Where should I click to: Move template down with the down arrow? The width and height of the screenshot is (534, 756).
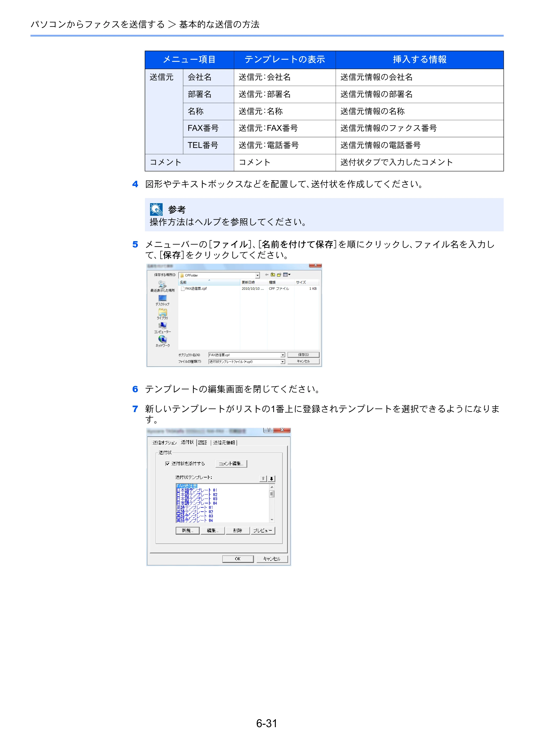tap(271, 479)
